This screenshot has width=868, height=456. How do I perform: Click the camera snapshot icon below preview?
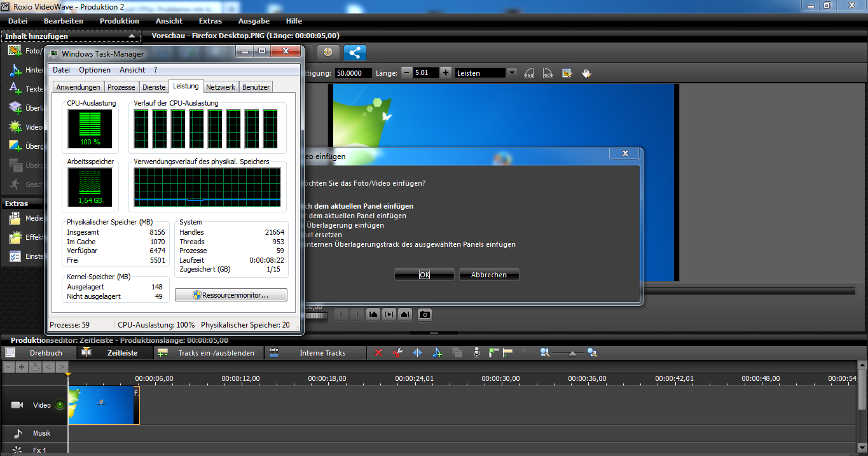click(424, 314)
